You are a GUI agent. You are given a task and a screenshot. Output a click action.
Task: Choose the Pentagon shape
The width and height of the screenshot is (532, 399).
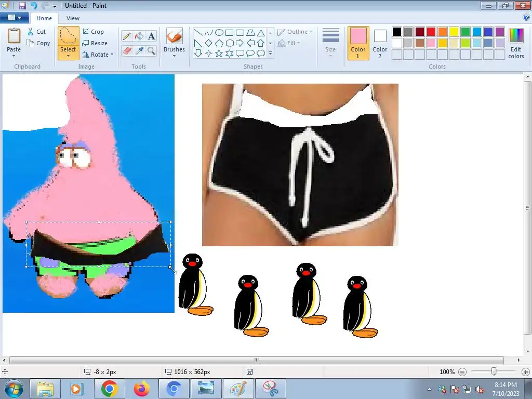click(219, 43)
